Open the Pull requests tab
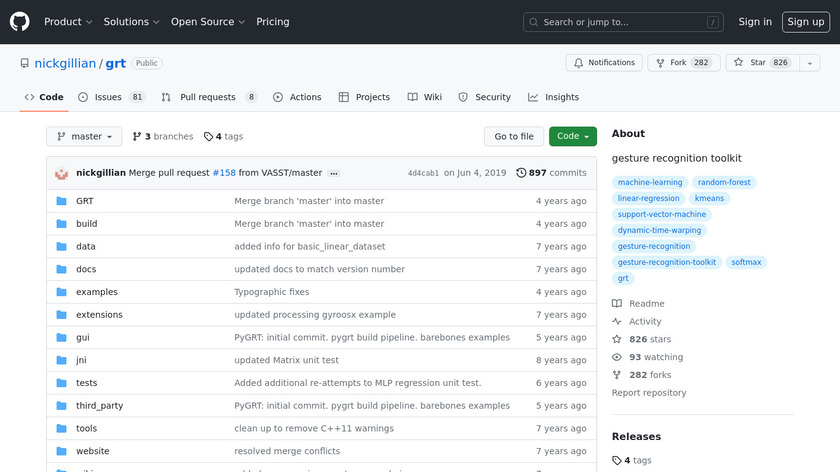Viewport: 840px width, 472px height. (208, 97)
